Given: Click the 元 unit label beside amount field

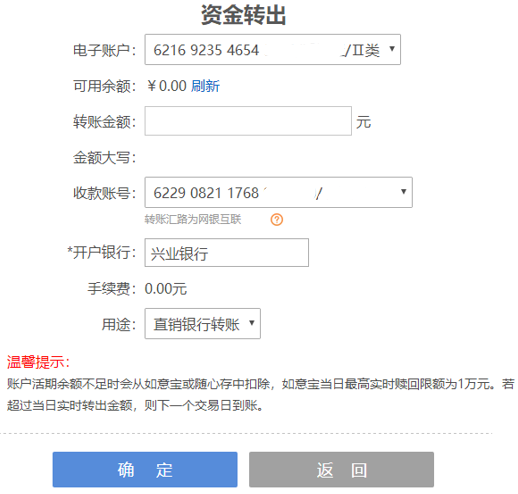Looking at the screenshot, I should [x=363, y=122].
